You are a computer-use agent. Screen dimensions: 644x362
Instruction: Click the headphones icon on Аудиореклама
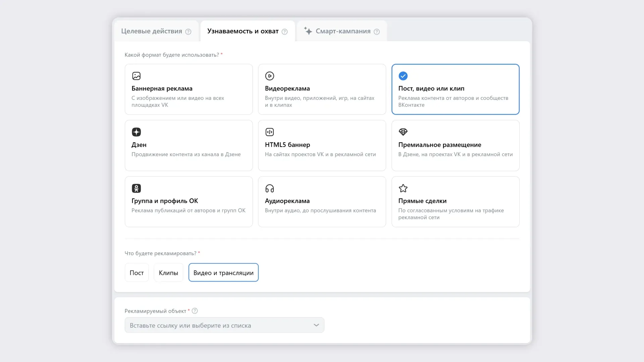270,188
